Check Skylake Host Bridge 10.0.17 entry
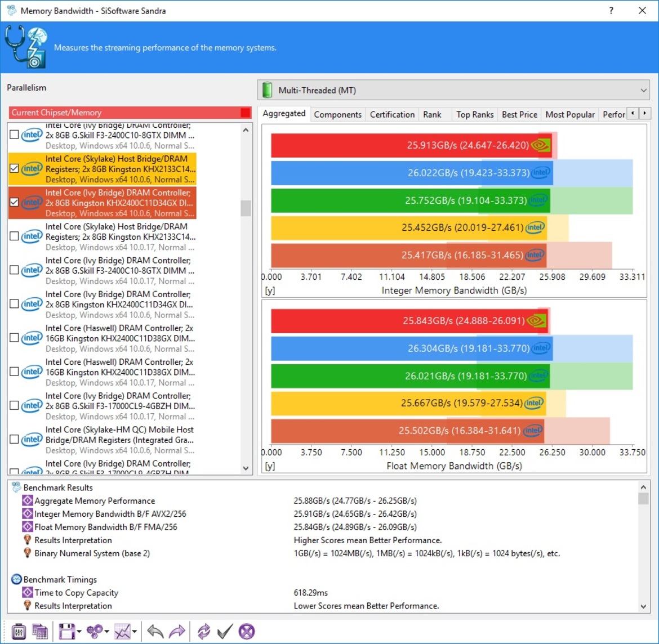Viewport: 659px width, 644px height. click(x=14, y=236)
